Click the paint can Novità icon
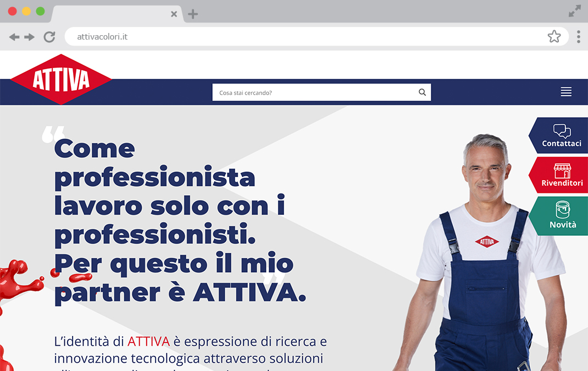Viewport: 588px width, 371px height. click(563, 210)
